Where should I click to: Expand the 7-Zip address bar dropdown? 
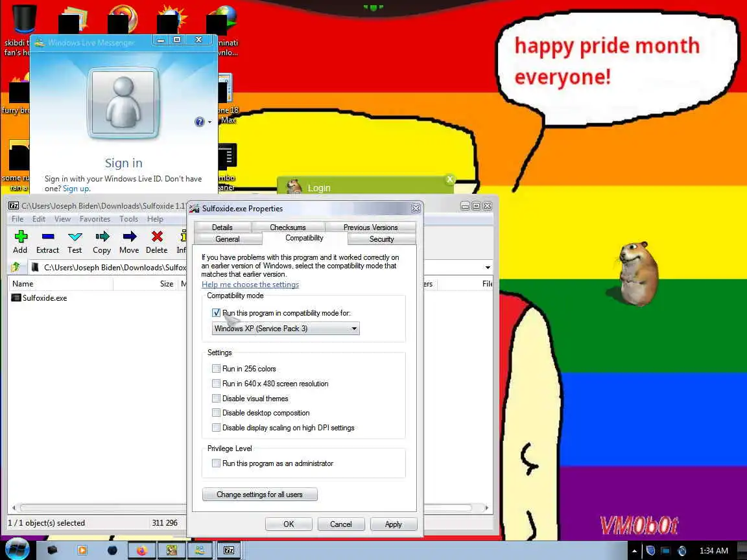click(x=488, y=267)
